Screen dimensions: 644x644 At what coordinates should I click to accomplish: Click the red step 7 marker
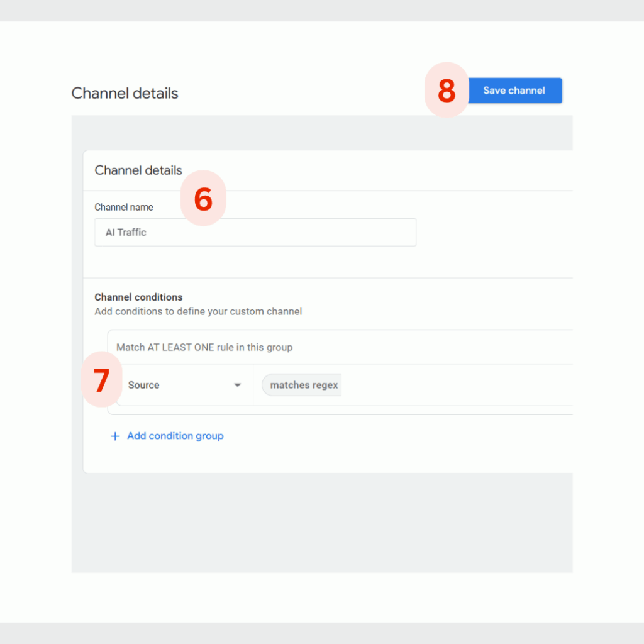coord(101,379)
